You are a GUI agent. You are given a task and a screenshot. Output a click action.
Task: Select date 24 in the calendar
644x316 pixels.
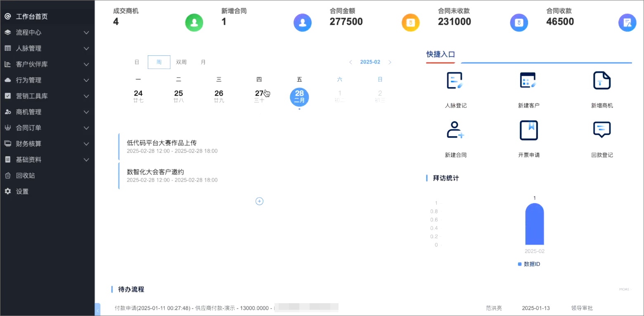pos(138,96)
